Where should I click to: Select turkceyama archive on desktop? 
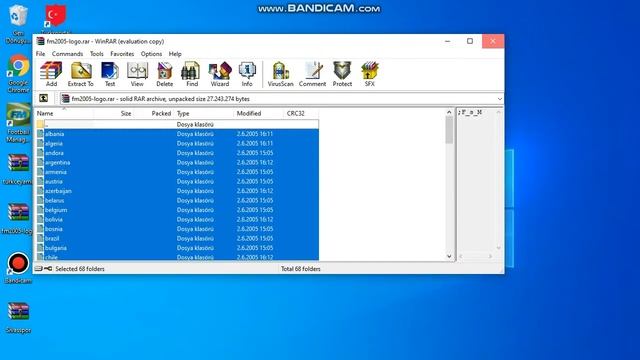[x=17, y=169]
